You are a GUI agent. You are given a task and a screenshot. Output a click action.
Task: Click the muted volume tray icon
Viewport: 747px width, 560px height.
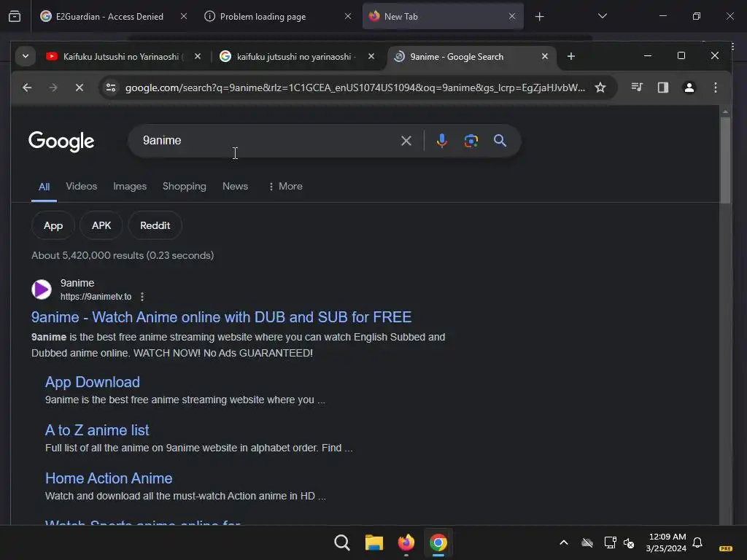(629, 542)
